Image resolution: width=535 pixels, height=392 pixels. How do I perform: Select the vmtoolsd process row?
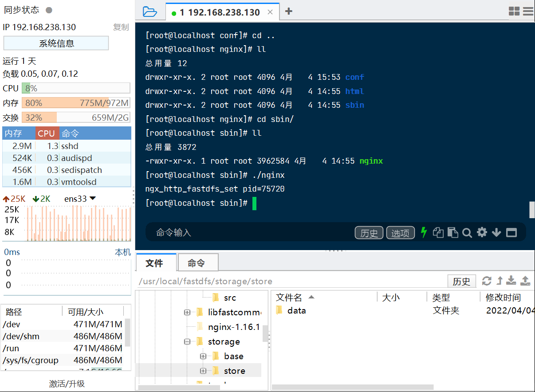[67, 182]
